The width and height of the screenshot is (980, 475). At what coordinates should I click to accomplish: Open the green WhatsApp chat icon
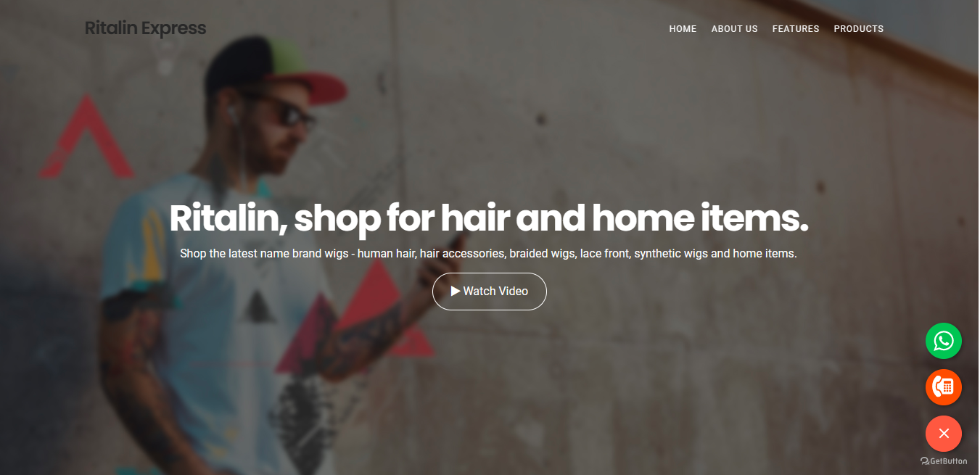click(943, 341)
